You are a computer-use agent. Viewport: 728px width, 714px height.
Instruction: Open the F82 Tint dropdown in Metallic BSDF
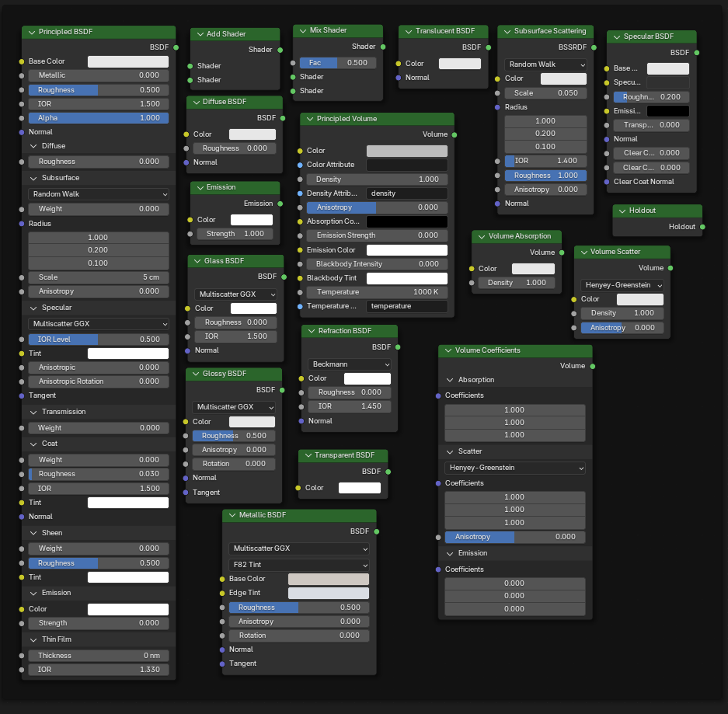[299, 565]
